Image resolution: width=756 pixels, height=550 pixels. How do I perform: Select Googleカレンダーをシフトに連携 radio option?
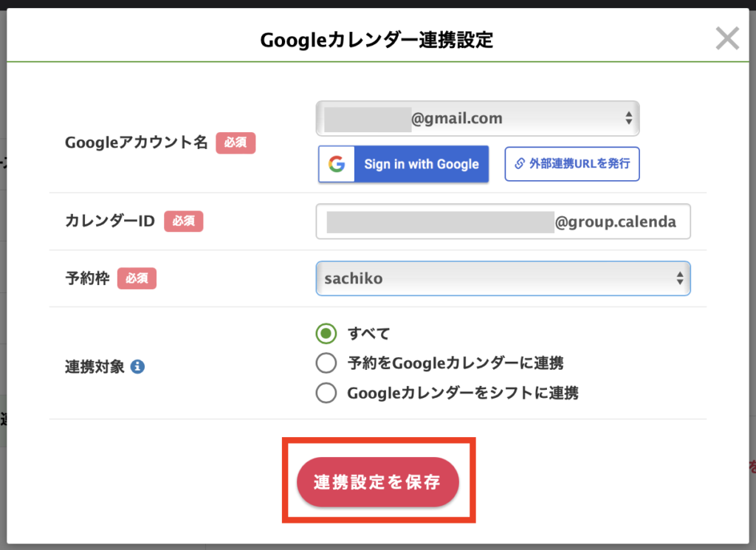click(326, 393)
